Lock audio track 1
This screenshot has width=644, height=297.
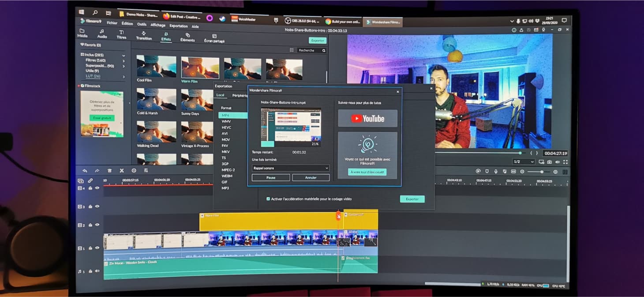(x=90, y=271)
